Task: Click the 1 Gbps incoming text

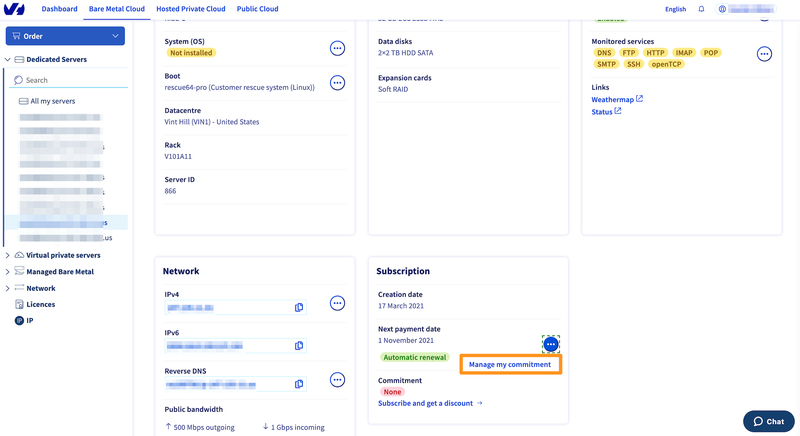Action: tap(297, 427)
